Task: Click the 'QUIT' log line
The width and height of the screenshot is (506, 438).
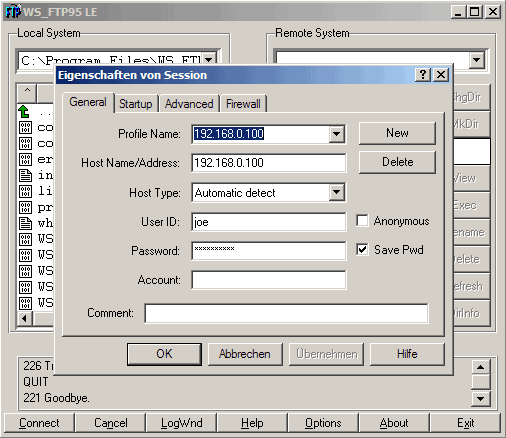Action: tap(35, 382)
